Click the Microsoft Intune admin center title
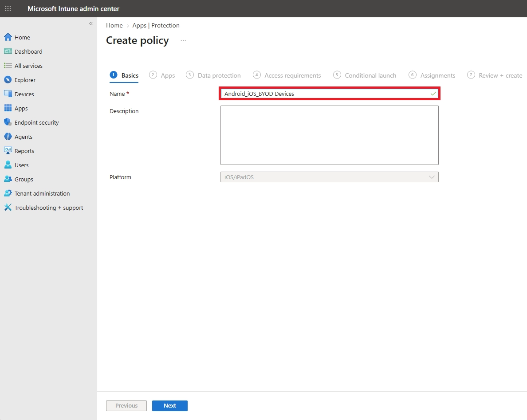The width and height of the screenshot is (527, 420). click(73, 9)
